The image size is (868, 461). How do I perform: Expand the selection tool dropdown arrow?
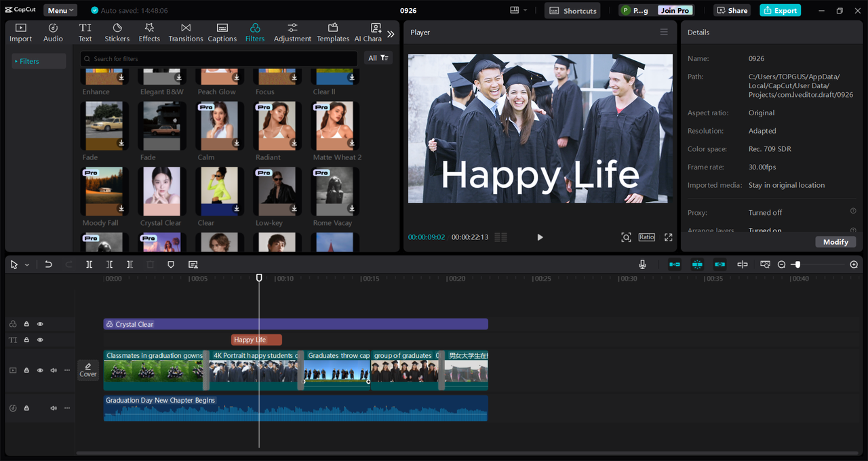[x=27, y=265]
